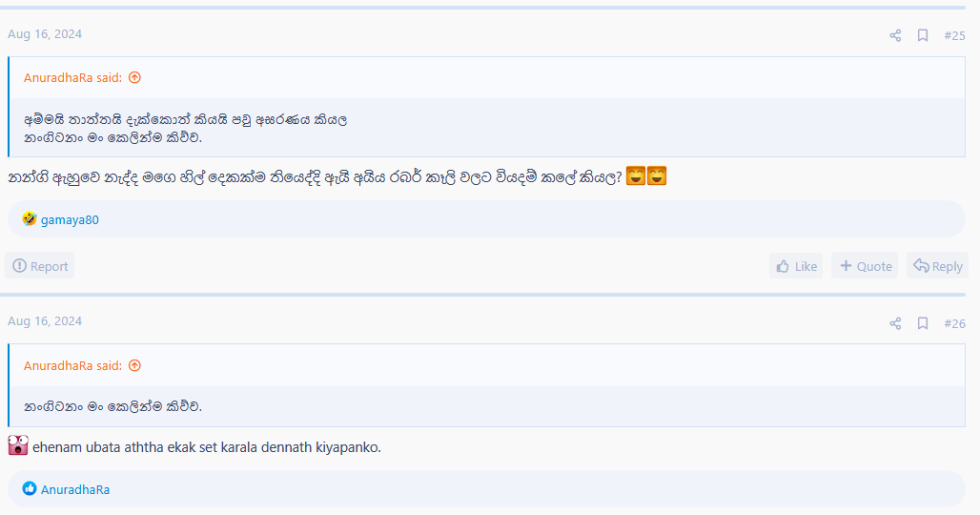Click the first grinning emoji in post #25
The image size is (980, 515).
point(636,175)
